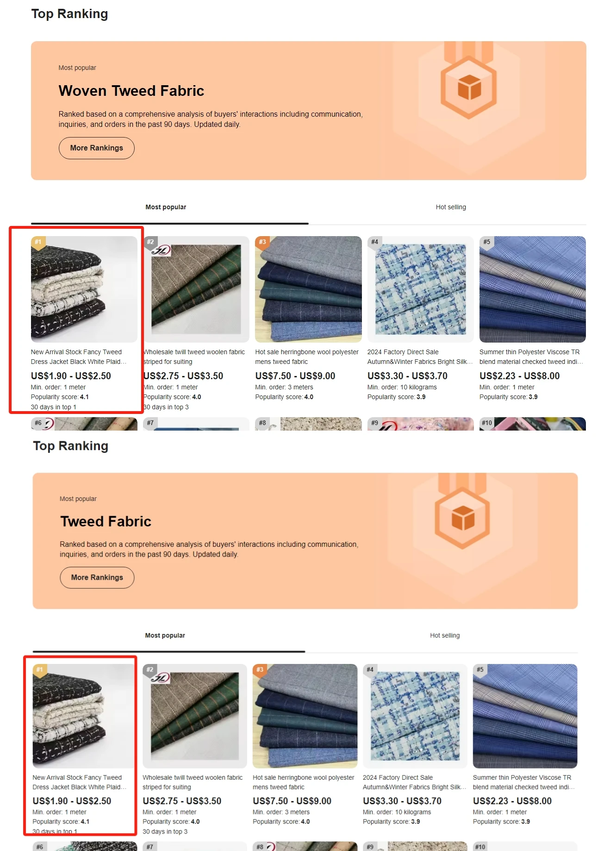Click the gold #1 rank badge in Woven Tweed Fabric list
Image resolution: width=616 pixels, height=851 pixels.
point(38,242)
